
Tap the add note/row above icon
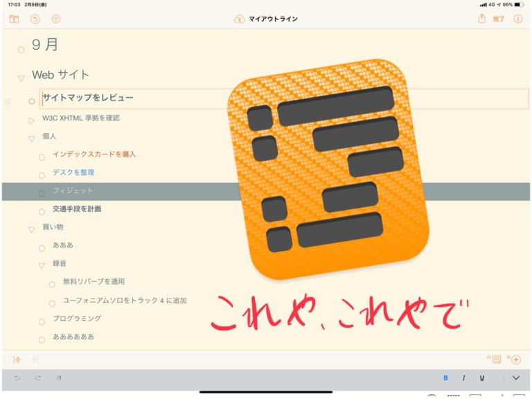click(494, 359)
